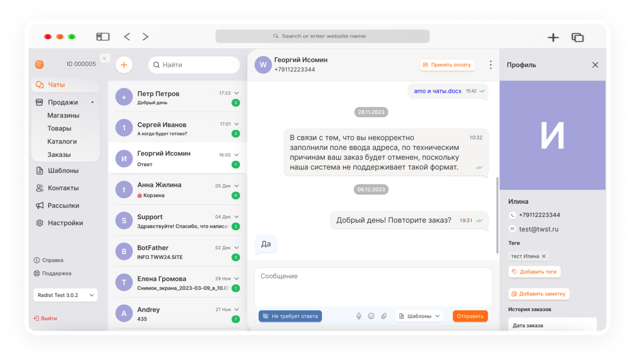Click the ID 000005 label
The height and width of the screenshot is (364, 635).
pyautogui.click(x=81, y=64)
